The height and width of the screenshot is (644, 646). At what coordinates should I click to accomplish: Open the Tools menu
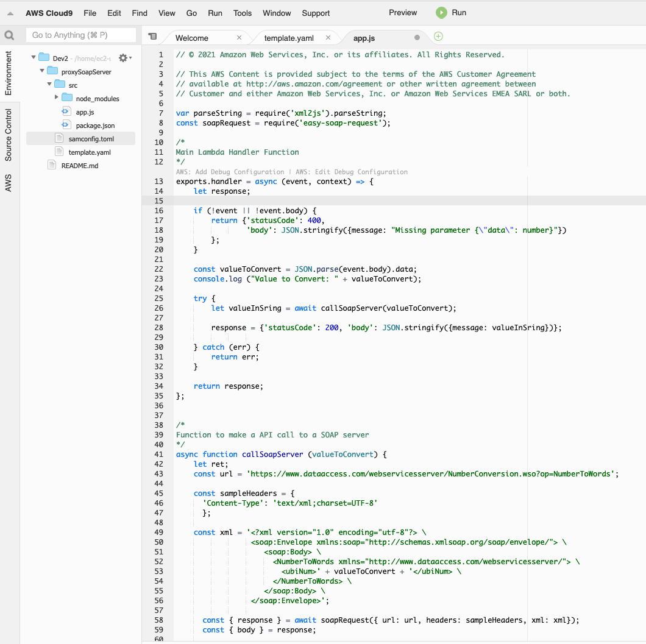tap(243, 13)
